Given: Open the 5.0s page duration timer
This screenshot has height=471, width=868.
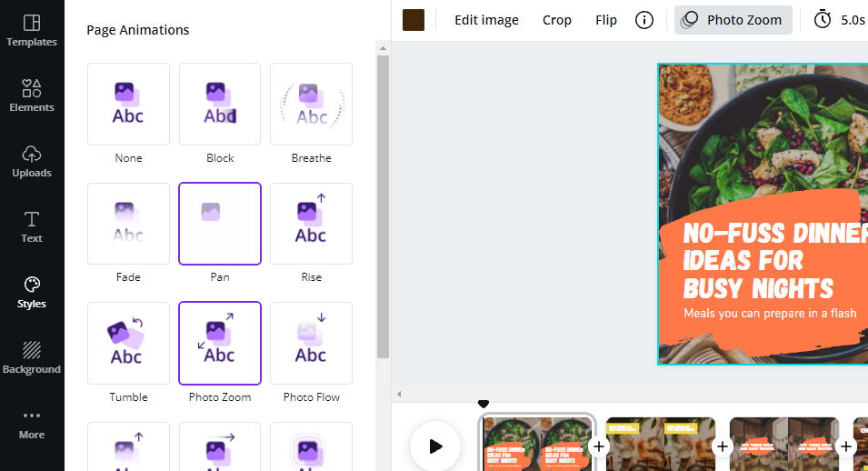Looking at the screenshot, I should (839, 20).
